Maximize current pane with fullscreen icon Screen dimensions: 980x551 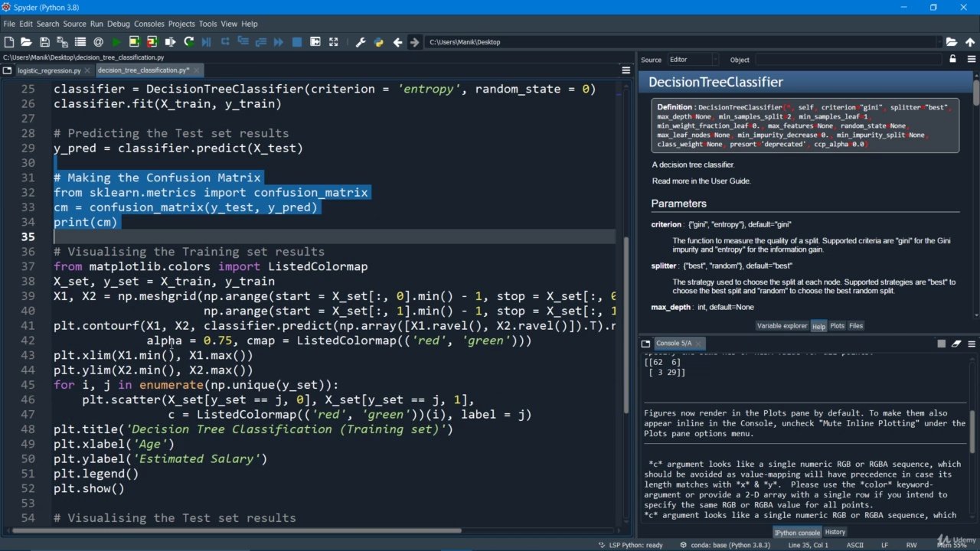click(x=333, y=42)
